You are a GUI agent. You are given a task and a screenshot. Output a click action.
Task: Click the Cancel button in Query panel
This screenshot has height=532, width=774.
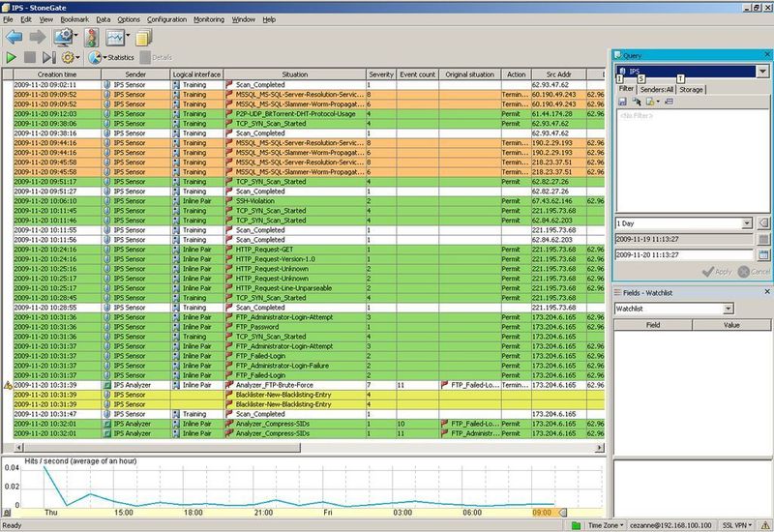[754, 272]
